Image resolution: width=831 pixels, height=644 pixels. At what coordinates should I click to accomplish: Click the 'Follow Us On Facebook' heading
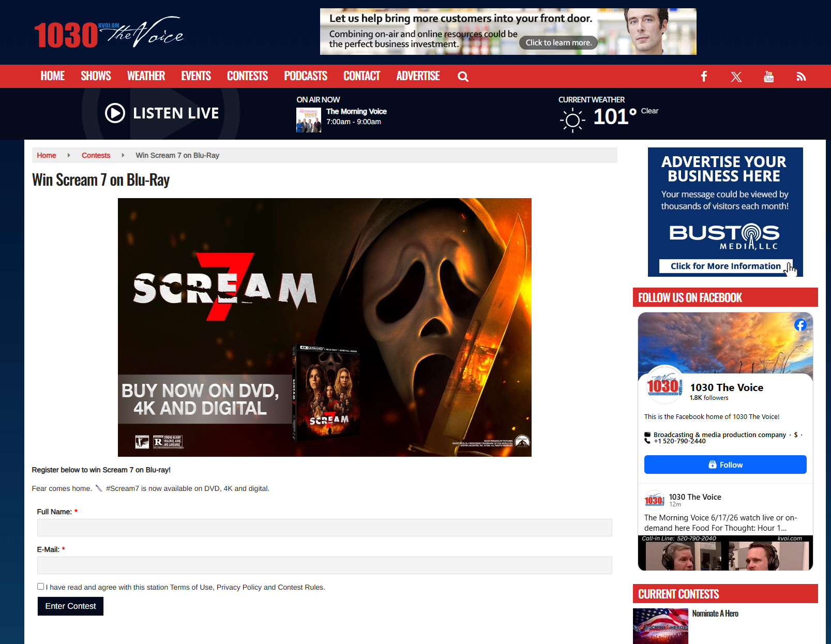pos(690,298)
